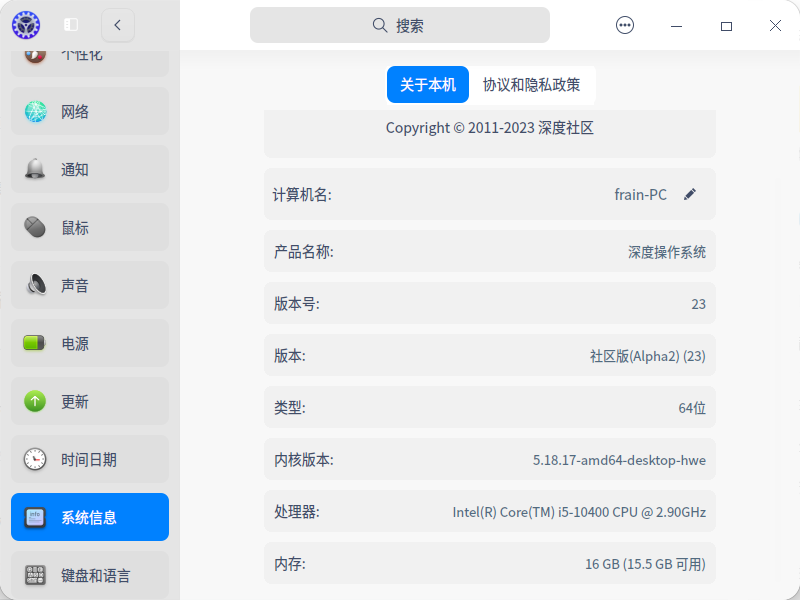Minimize the settings window
This screenshot has width=800, height=600.
point(677,26)
